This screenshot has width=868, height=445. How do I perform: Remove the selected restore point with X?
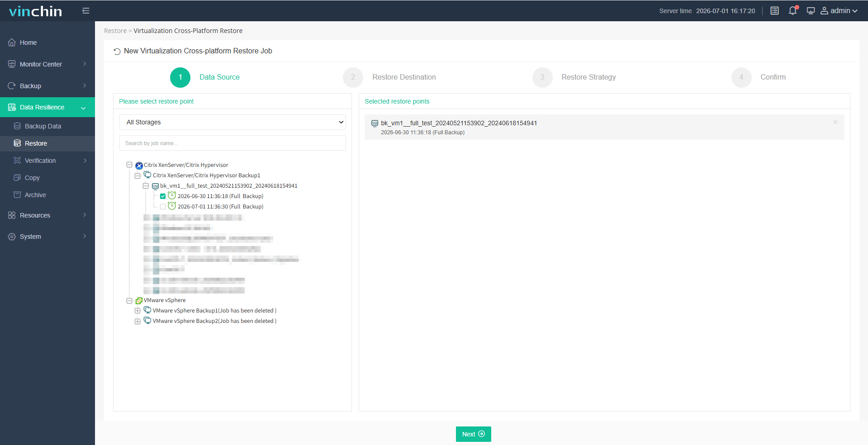[835, 122]
